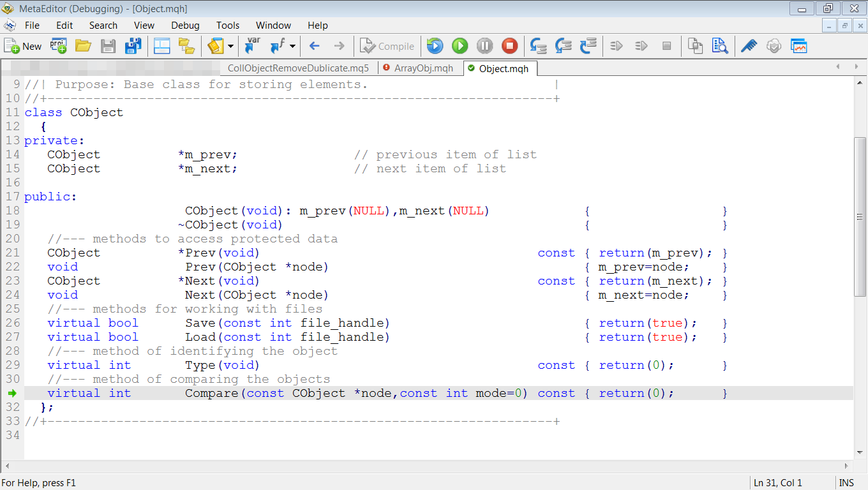
Task: Restore the inner document window
Action: tap(844, 26)
